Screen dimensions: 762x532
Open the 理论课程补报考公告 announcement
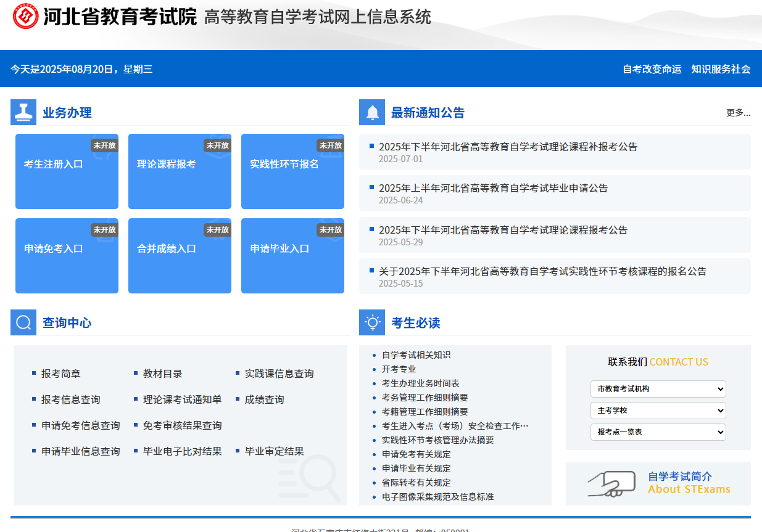click(x=508, y=147)
